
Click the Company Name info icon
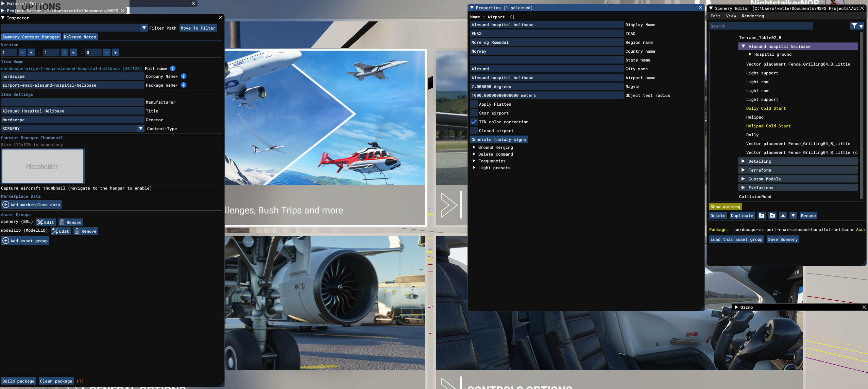(184, 76)
